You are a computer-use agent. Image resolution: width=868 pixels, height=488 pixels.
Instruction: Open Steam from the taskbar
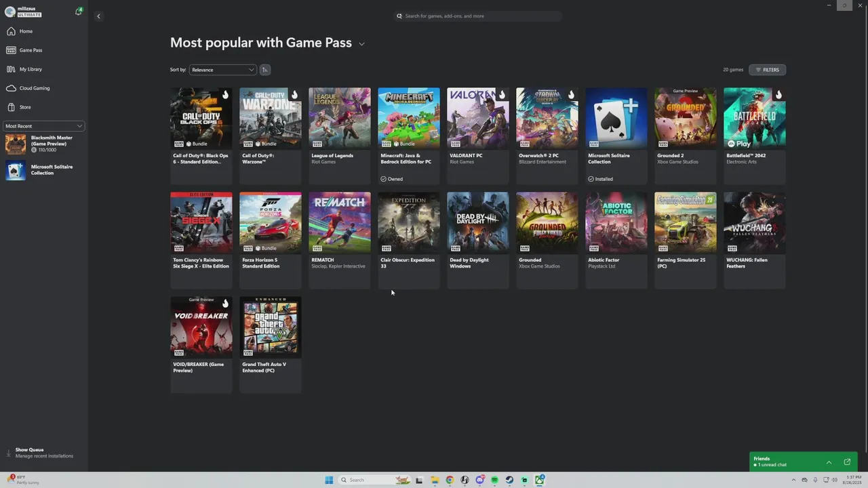(509, 480)
